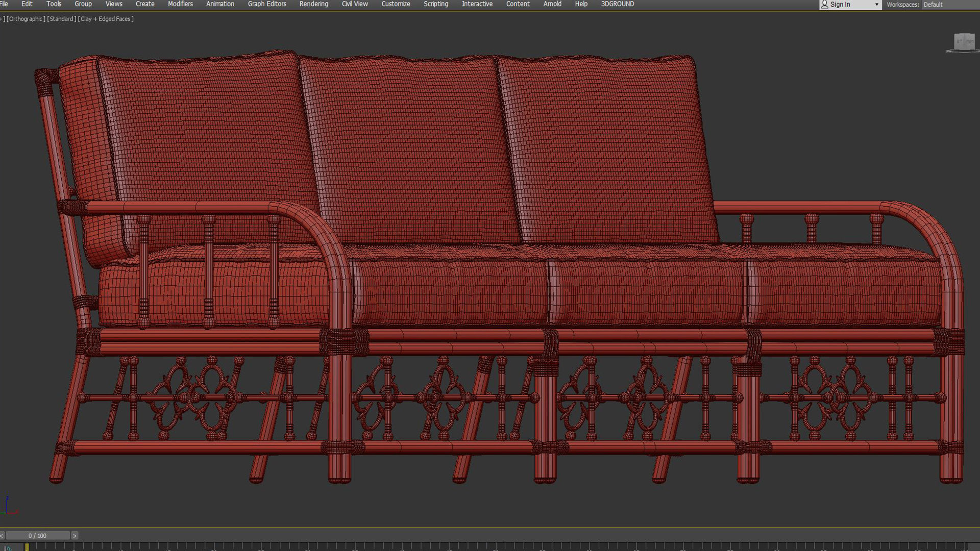Open Clay + Edged Faces display menu
The image size is (980, 551).
click(x=106, y=19)
